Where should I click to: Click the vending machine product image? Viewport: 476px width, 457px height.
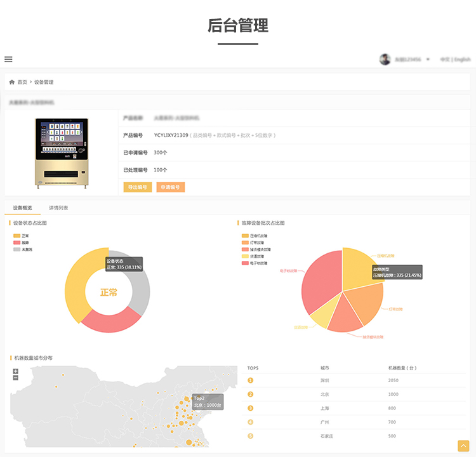(61, 153)
